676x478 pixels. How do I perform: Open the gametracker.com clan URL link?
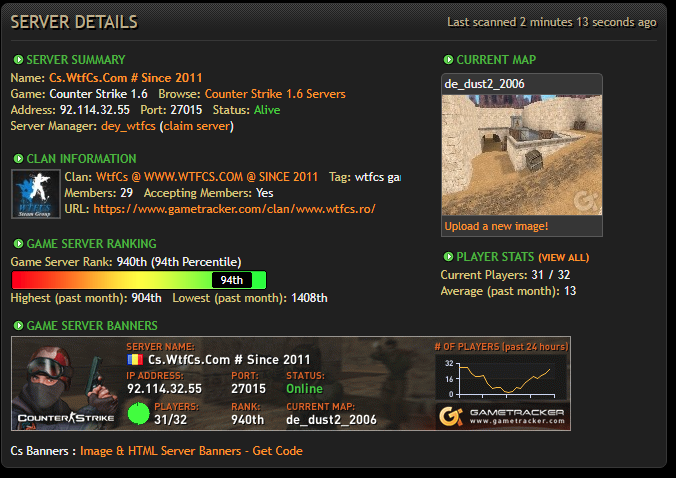[x=234, y=209]
